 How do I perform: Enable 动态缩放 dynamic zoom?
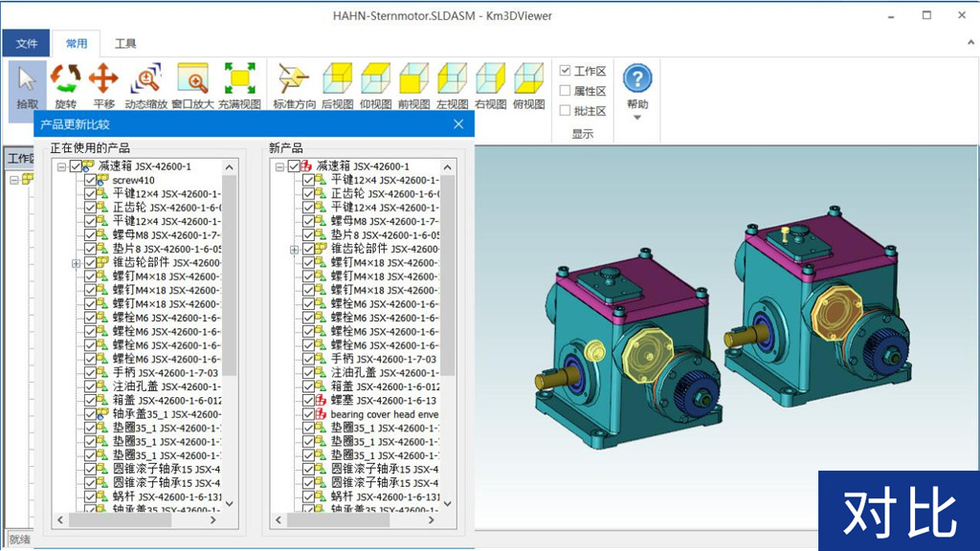[146, 82]
